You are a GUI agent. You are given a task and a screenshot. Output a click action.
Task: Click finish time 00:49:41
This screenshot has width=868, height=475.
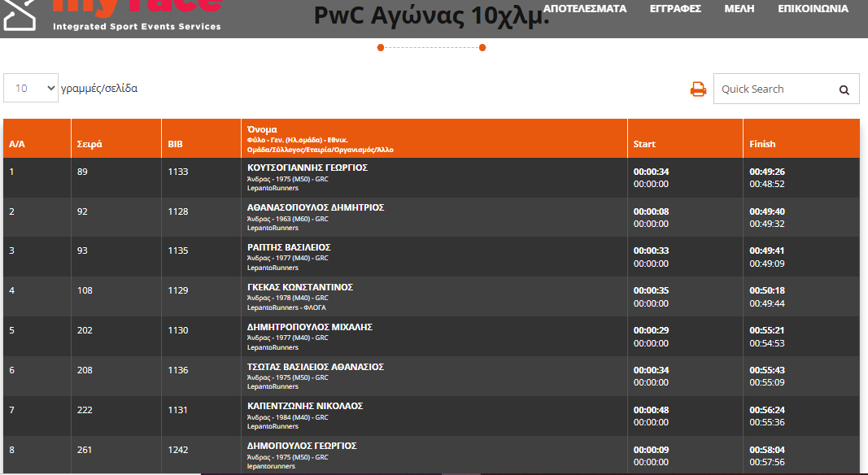click(766, 251)
